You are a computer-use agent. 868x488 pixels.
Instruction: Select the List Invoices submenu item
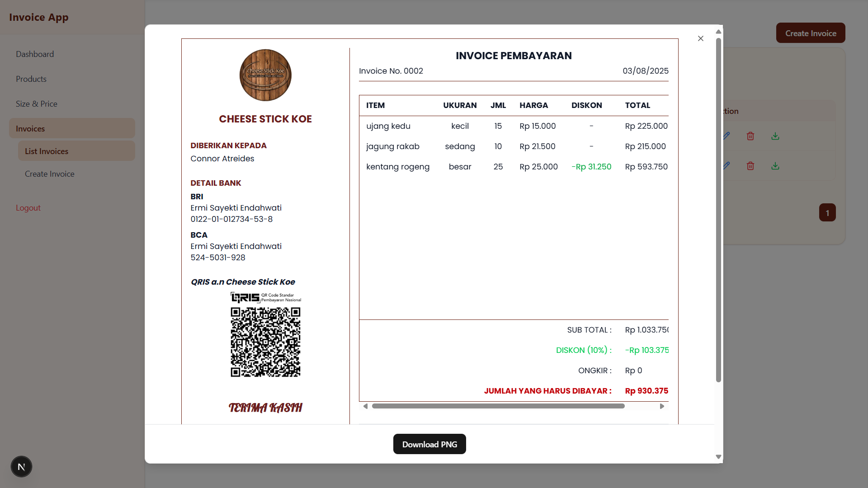pyautogui.click(x=47, y=151)
